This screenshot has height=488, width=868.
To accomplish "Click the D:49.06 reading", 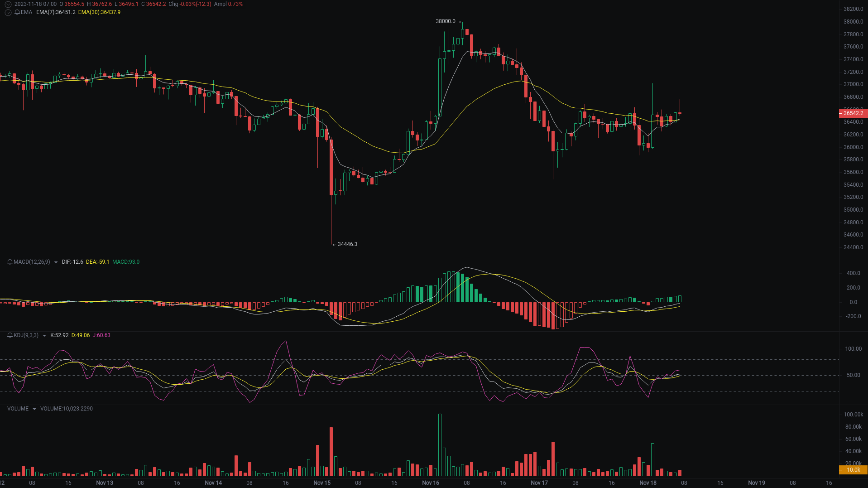I will coord(81,335).
